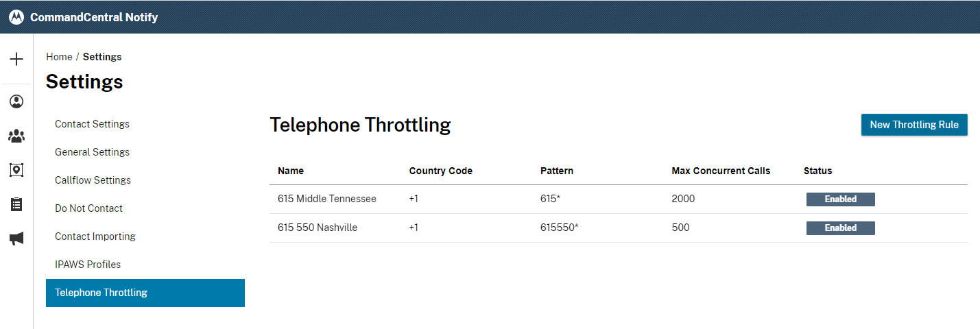980x329 pixels.
Task: Toggle Enabled status for 615 Middle Tennessee
Action: click(x=840, y=199)
